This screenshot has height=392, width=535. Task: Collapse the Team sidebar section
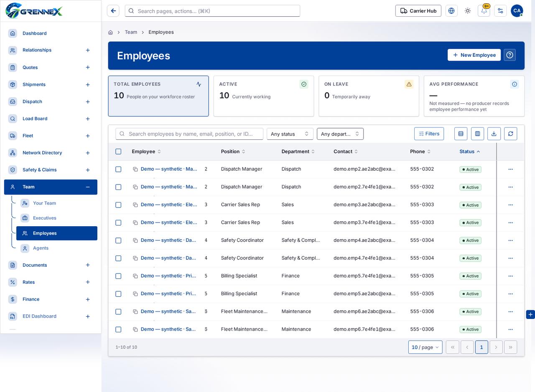[88, 187]
